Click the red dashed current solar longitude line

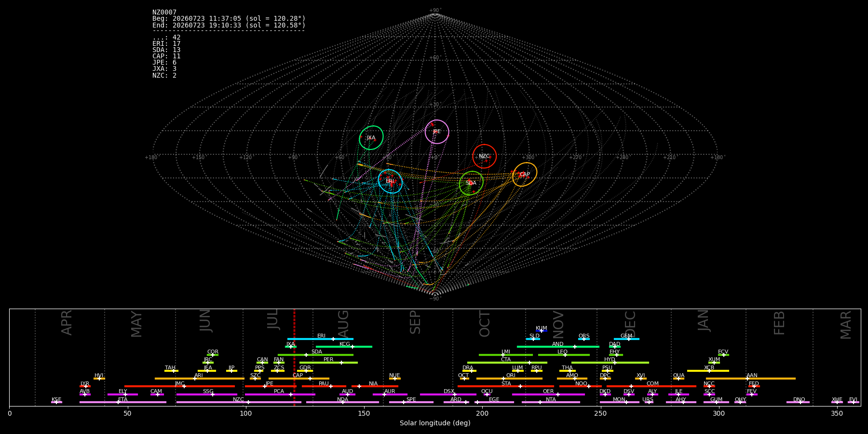pos(294,357)
